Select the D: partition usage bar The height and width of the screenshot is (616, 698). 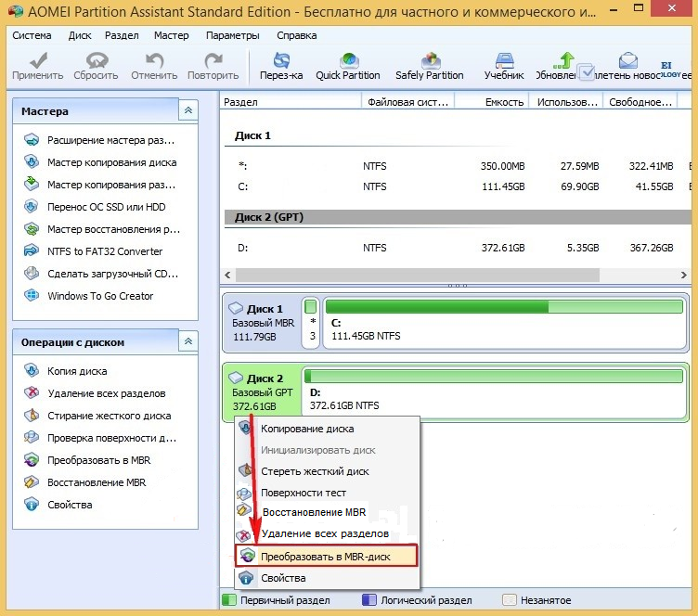494,377
